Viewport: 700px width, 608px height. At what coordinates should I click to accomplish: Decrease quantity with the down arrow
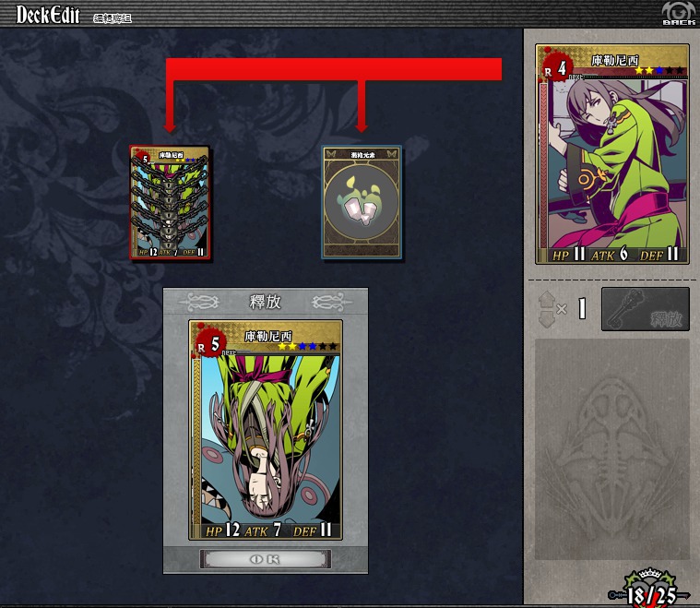pyautogui.click(x=546, y=320)
